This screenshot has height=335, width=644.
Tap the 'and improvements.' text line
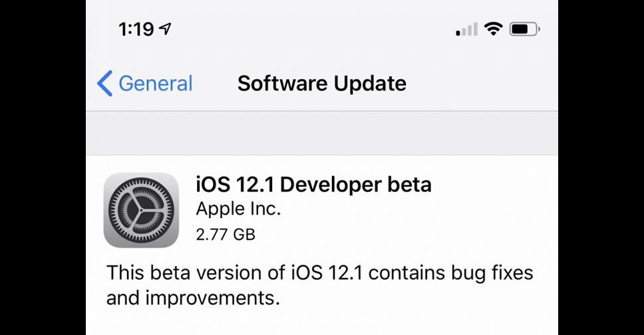tap(192, 298)
